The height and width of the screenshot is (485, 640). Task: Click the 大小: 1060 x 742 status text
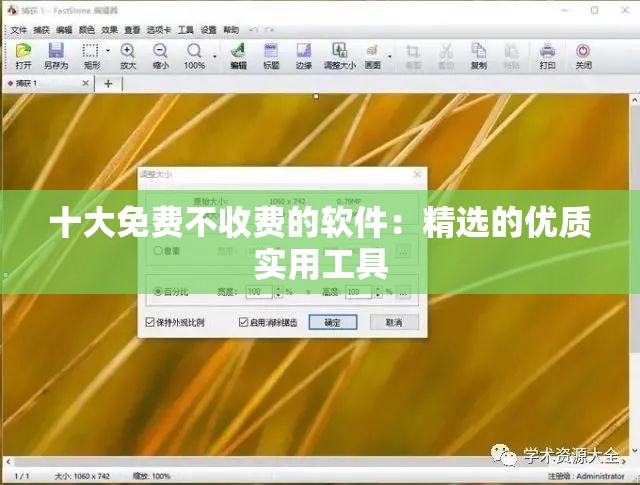point(82,476)
